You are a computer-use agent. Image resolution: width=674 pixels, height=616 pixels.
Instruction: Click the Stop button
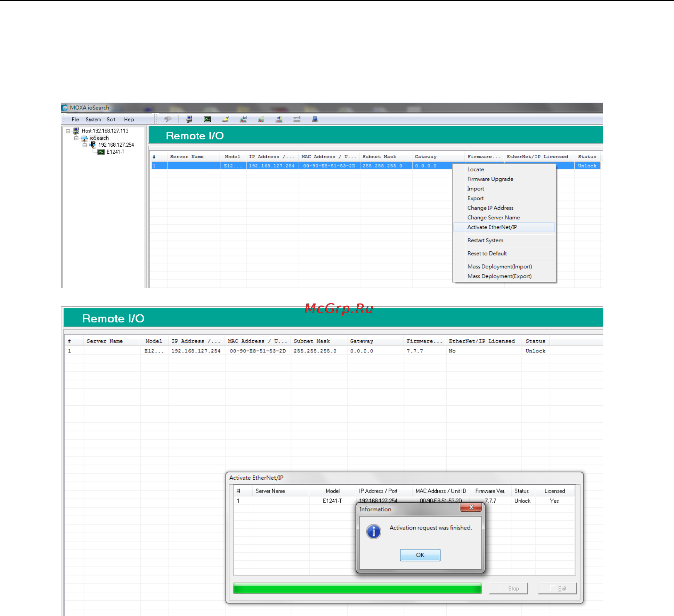coord(509,589)
